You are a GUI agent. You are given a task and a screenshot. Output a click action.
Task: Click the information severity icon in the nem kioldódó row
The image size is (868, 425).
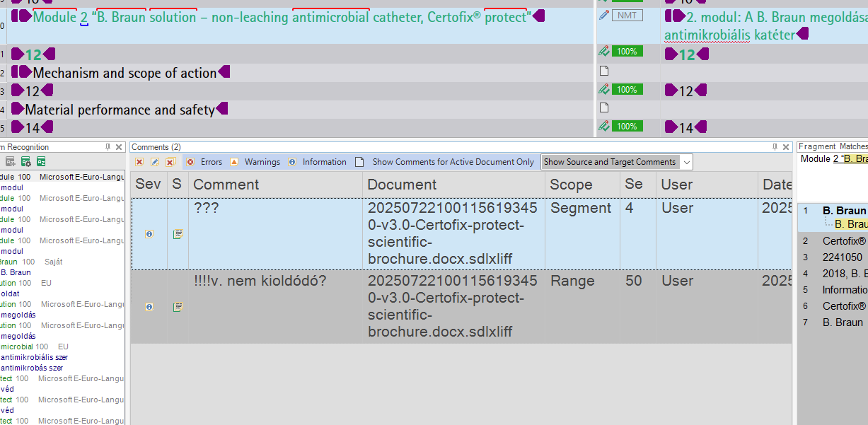tap(149, 307)
